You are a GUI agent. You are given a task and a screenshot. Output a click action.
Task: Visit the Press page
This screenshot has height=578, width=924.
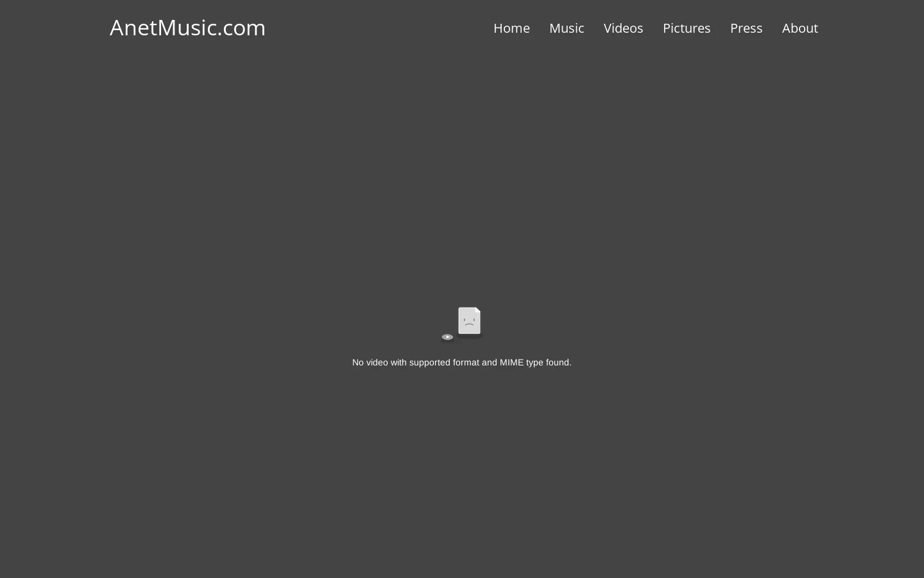[x=746, y=28]
